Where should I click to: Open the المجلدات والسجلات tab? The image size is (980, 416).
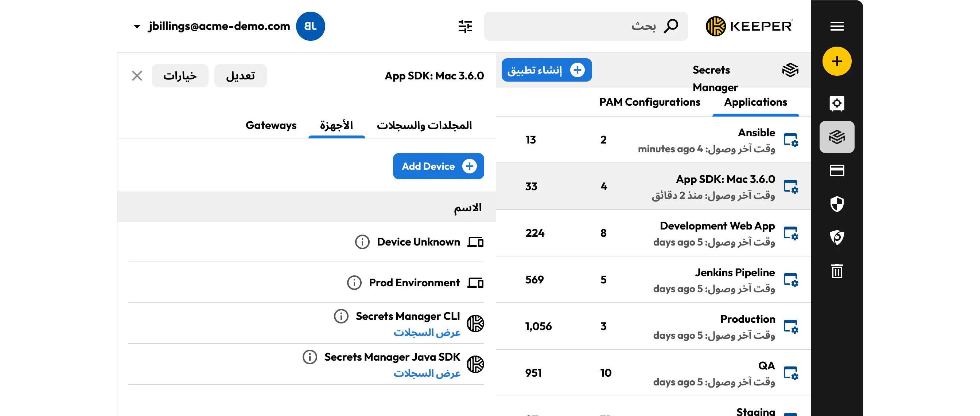pyautogui.click(x=424, y=125)
